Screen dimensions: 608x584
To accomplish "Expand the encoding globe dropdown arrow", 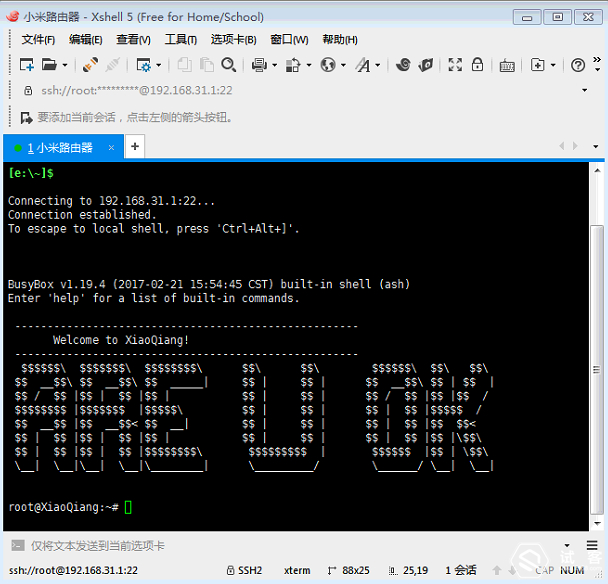I will (x=343, y=65).
